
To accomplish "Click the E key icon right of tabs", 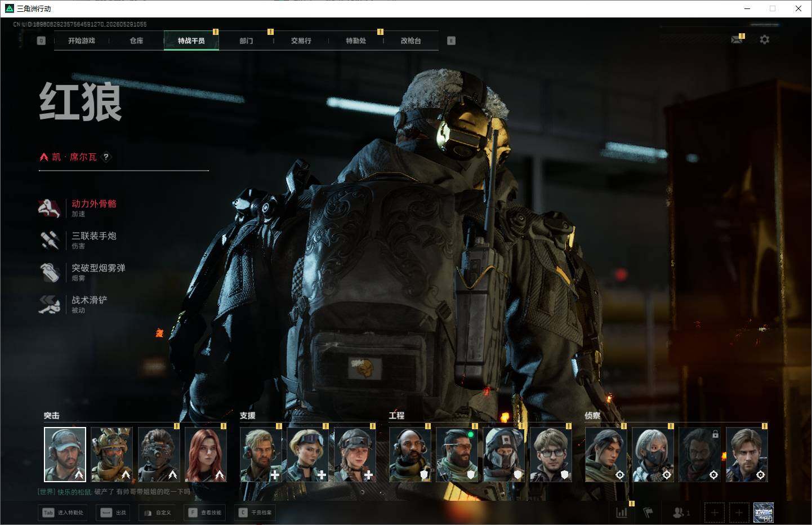I will point(451,41).
